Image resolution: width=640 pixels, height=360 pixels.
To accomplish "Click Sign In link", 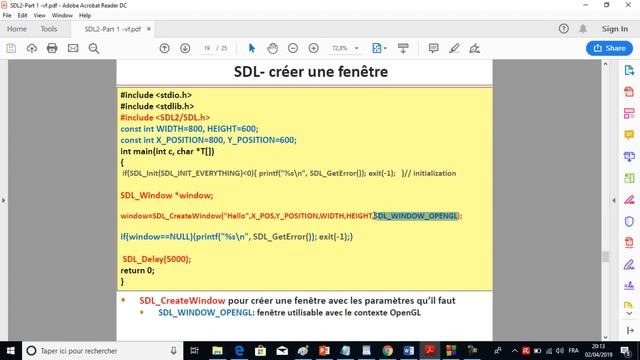I will pos(615,29).
